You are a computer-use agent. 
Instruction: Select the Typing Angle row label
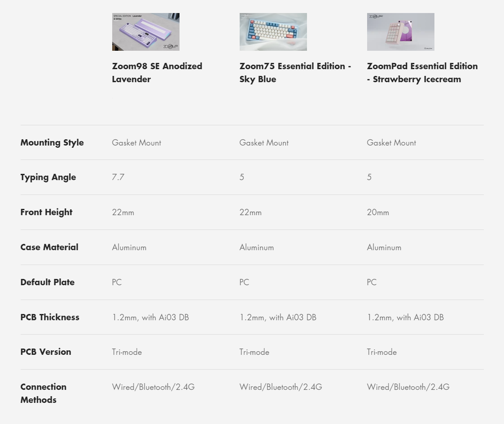(x=48, y=177)
